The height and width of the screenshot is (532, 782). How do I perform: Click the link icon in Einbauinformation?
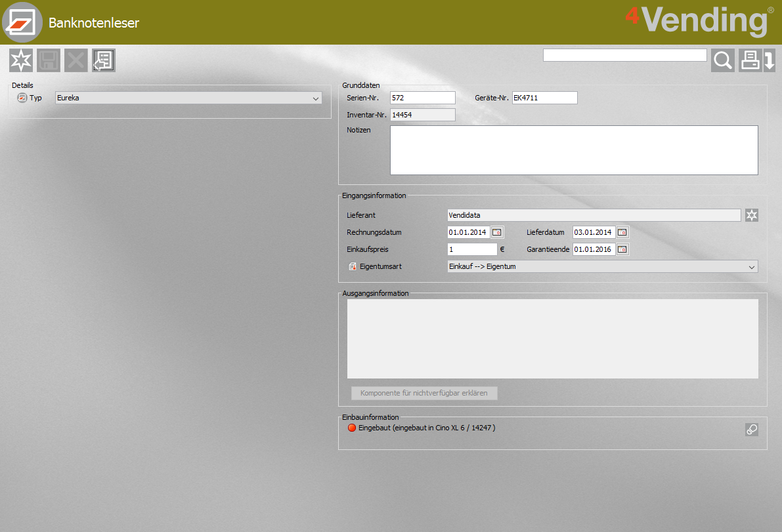(752, 430)
